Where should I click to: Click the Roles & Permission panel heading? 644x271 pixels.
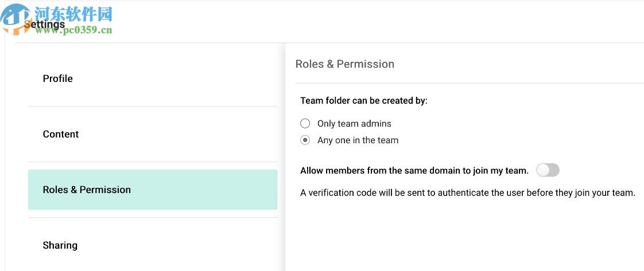click(x=344, y=64)
